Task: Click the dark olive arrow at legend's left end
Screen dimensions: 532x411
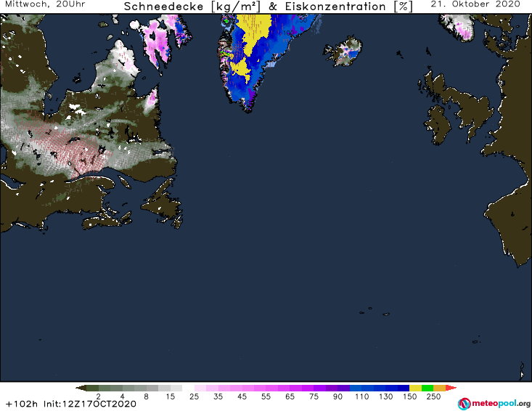Action: click(x=81, y=388)
